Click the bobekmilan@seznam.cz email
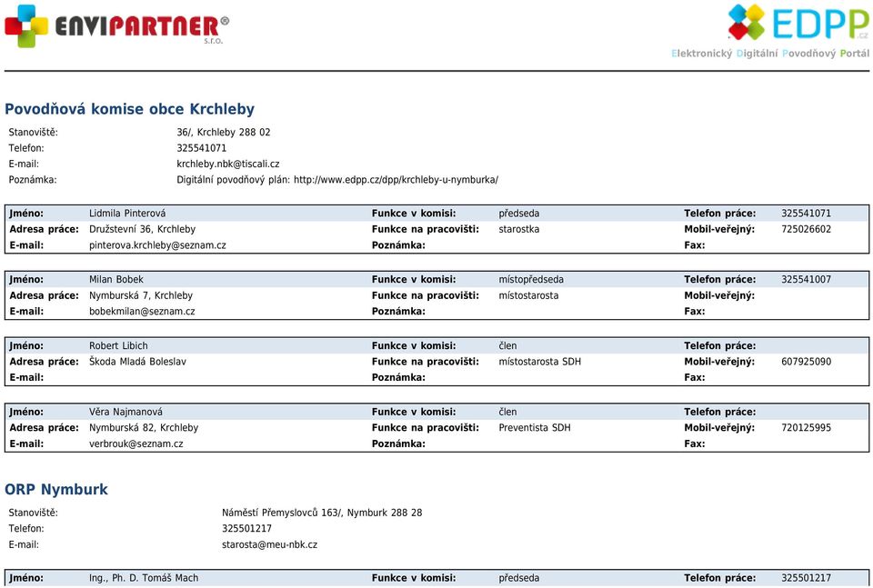This screenshot has width=873, height=588. (x=142, y=312)
